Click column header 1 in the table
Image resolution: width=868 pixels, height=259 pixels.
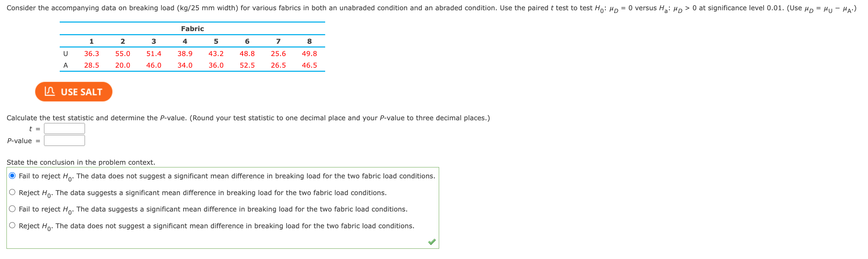pyautogui.click(x=91, y=41)
